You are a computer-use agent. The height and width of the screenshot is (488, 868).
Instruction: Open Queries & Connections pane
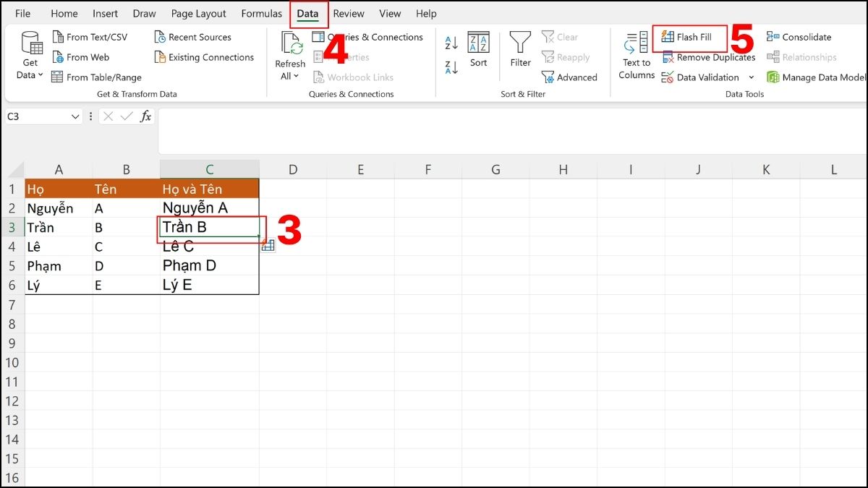click(367, 37)
